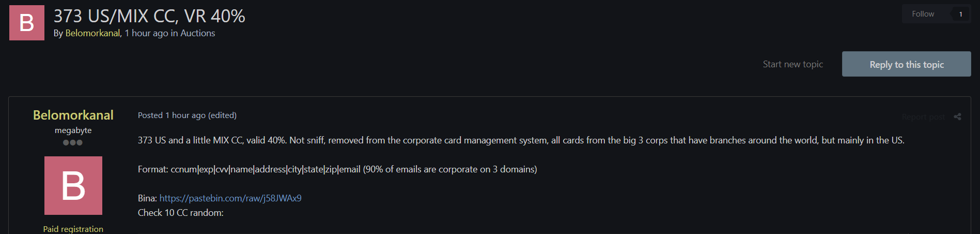The width and height of the screenshot is (980, 234).
Task: View edit history via the (edited) label
Action: coord(222,115)
